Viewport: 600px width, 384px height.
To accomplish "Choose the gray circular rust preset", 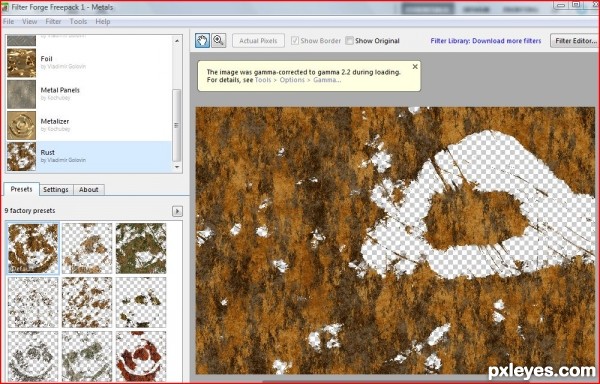I will point(33,356).
